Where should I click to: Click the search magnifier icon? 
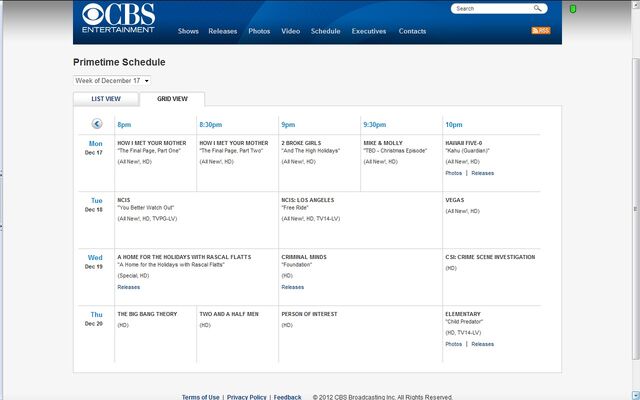click(x=538, y=8)
